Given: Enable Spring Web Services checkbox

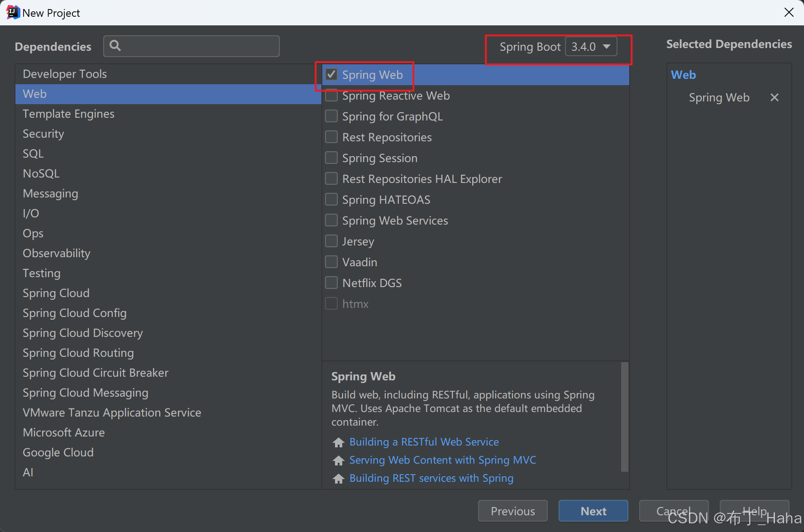Looking at the screenshot, I should (x=331, y=220).
